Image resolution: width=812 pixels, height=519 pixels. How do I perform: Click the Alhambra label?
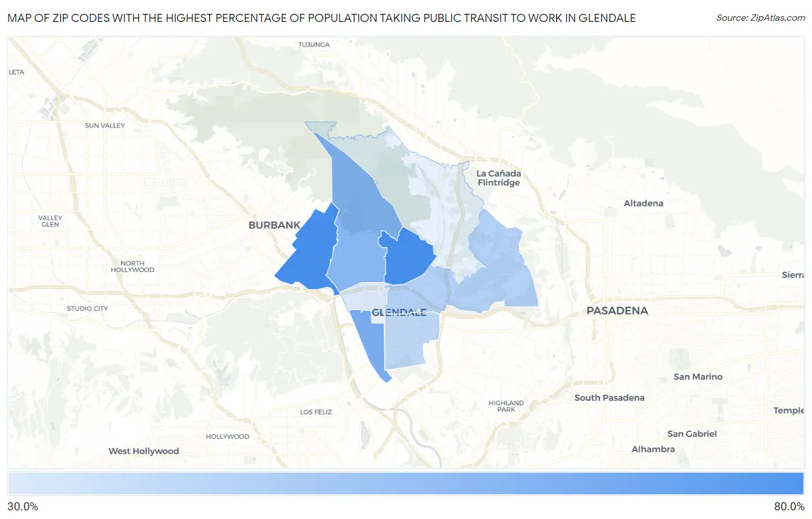tap(653, 449)
